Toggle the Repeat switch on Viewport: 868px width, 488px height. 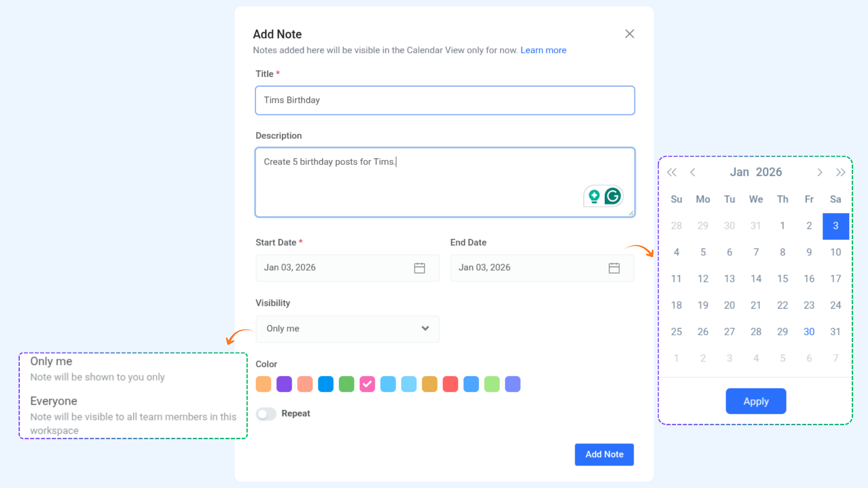(x=266, y=414)
